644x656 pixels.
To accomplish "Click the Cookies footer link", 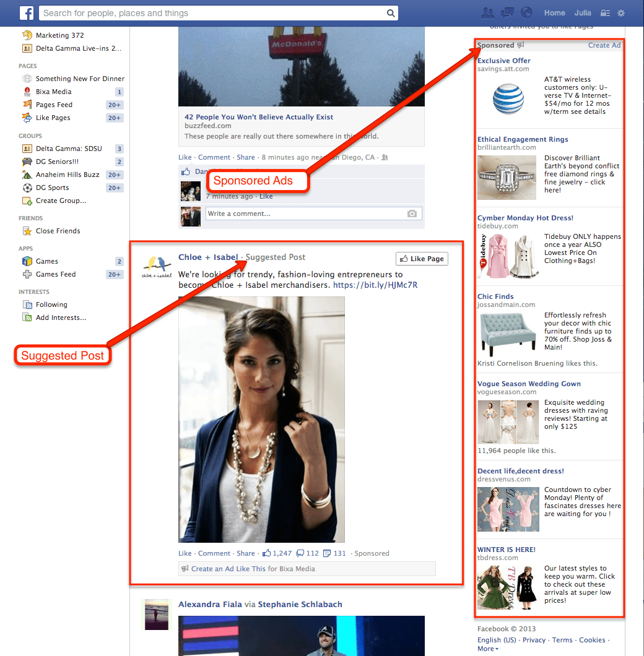I will pyautogui.click(x=592, y=640).
